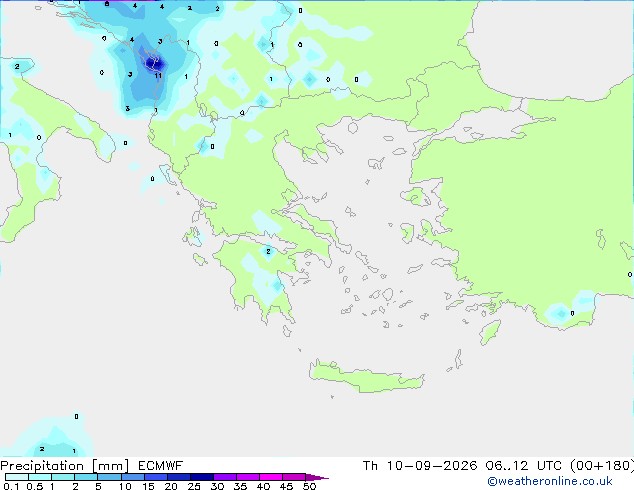Click the precipitation patch on Turkey's southwest coast
Screen dimensions: 634x490
562,313
